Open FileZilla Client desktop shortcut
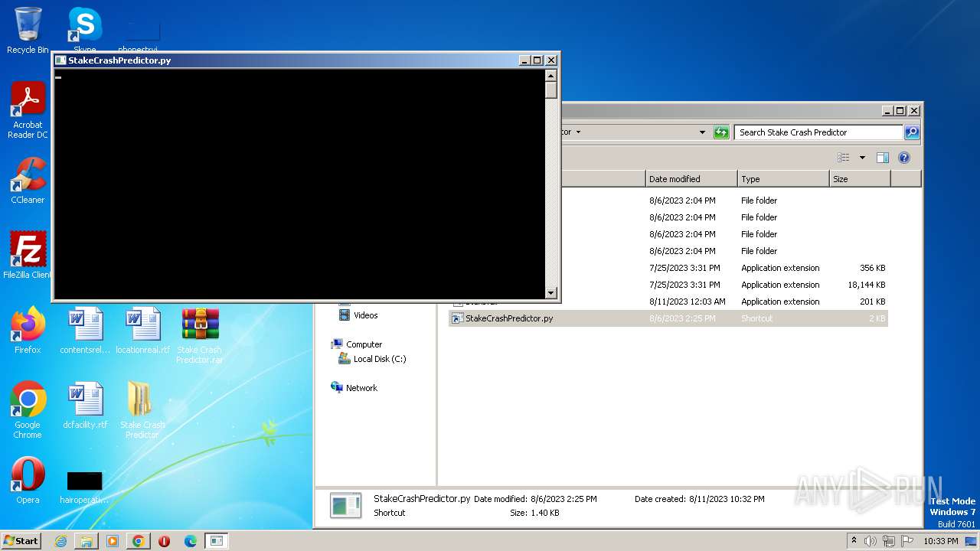The height and width of the screenshot is (551, 980). [28, 255]
